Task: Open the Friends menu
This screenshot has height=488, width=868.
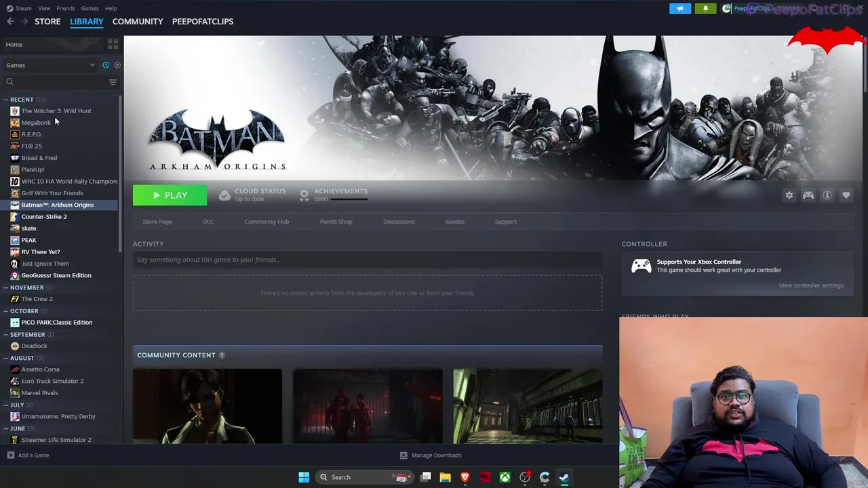Action: [66, 8]
